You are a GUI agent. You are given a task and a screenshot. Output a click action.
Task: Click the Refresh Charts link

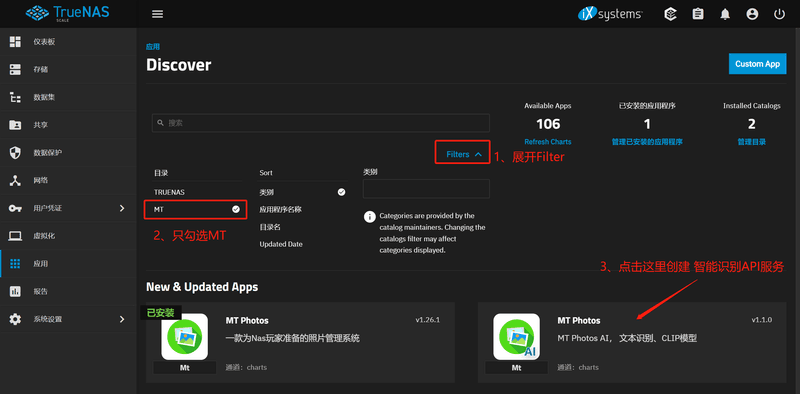coord(547,142)
